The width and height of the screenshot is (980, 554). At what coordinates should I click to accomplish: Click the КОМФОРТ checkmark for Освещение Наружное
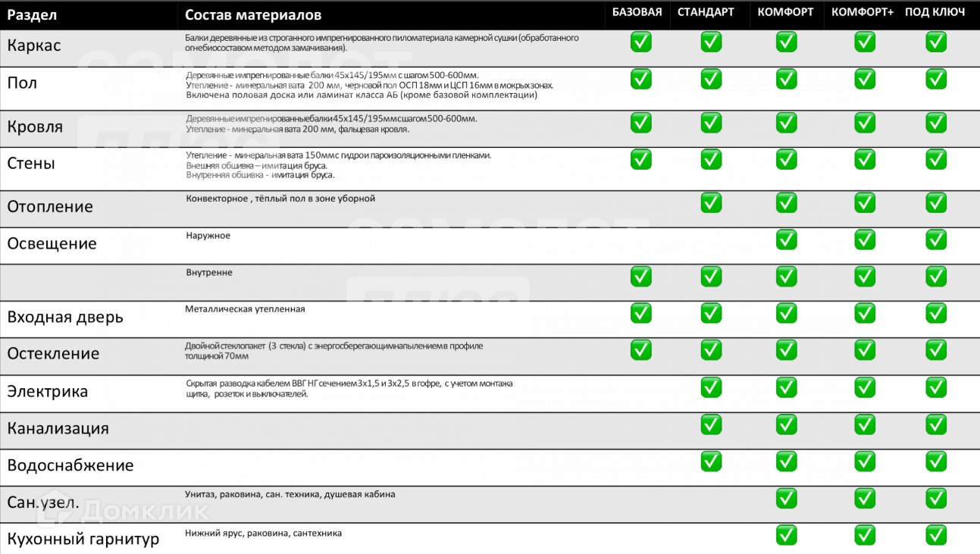click(x=786, y=239)
